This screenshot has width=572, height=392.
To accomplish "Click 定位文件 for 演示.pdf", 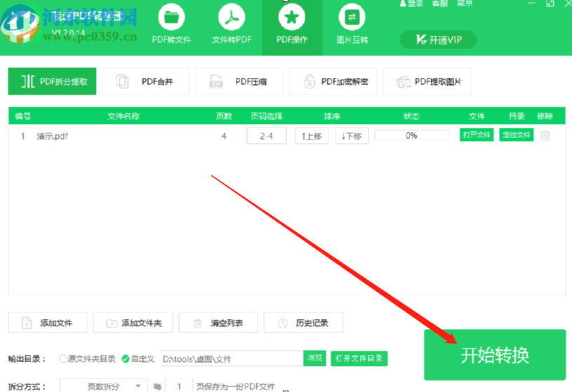I will pyautogui.click(x=517, y=135).
